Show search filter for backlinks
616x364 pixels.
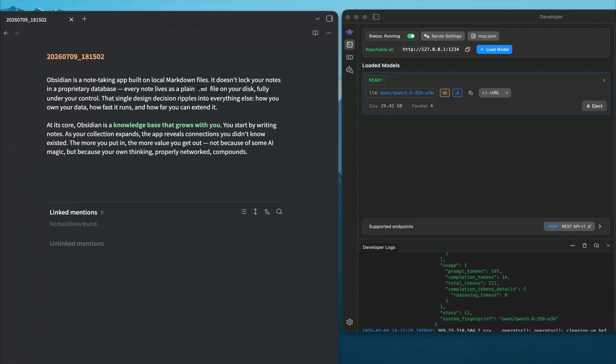point(279,211)
